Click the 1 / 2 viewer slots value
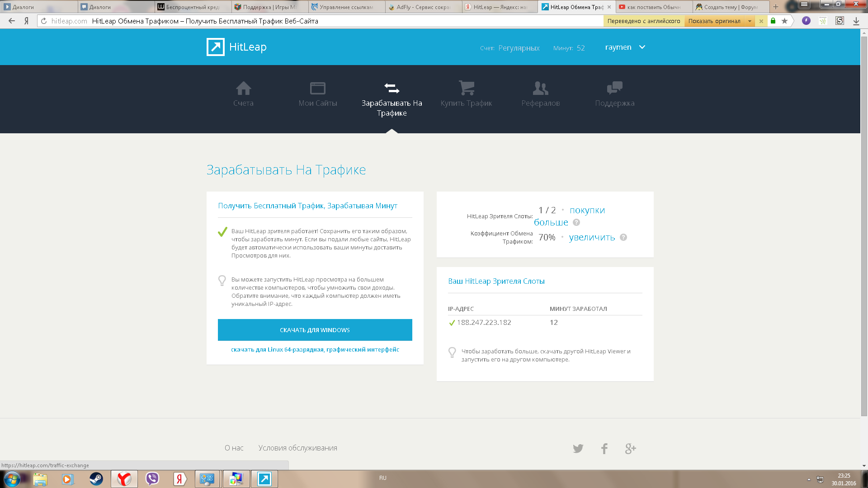Viewport: 868px width, 488px height. 547,210
